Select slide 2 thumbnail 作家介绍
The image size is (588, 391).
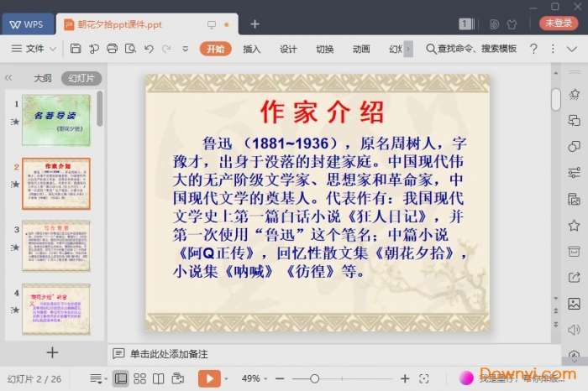pos(56,183)
